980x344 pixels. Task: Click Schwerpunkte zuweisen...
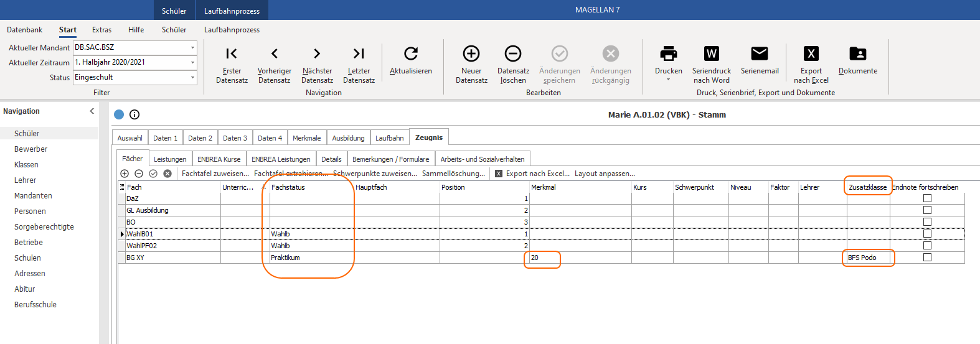coord(375,174)
